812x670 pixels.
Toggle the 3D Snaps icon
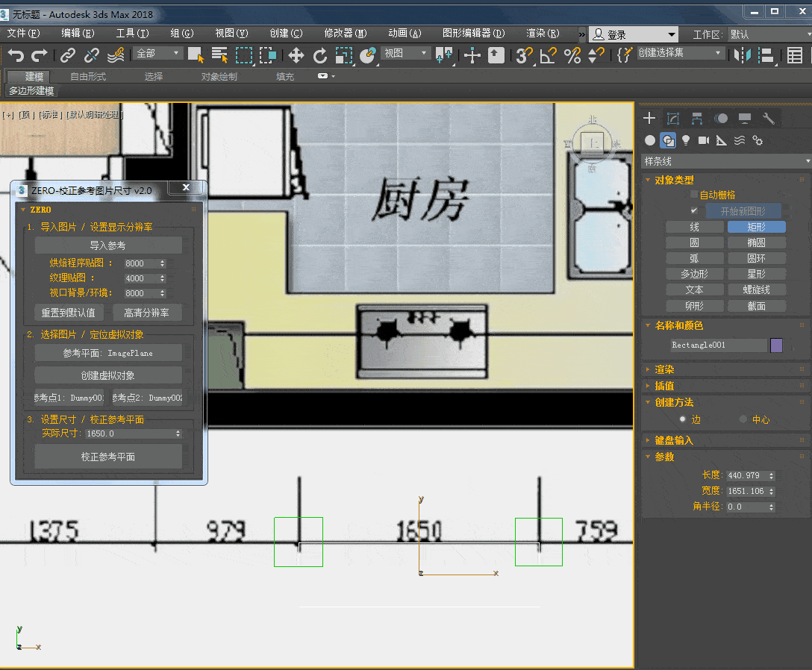(525, 55)
